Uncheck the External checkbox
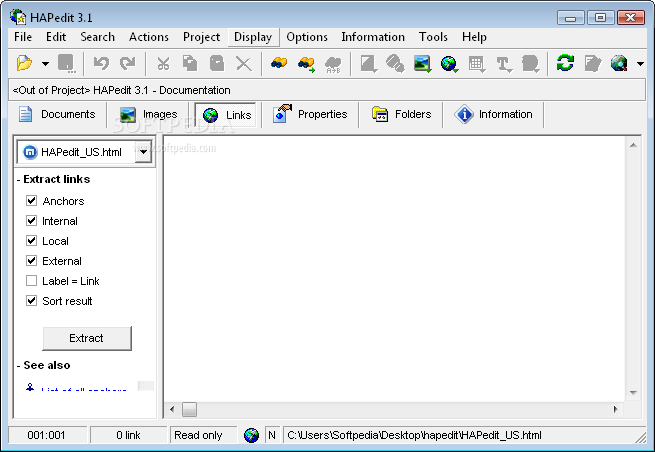 click(31, 261)
